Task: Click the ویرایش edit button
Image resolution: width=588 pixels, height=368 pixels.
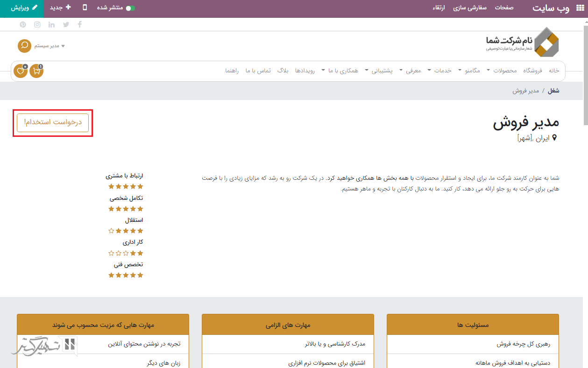Action: click(22, 8)
